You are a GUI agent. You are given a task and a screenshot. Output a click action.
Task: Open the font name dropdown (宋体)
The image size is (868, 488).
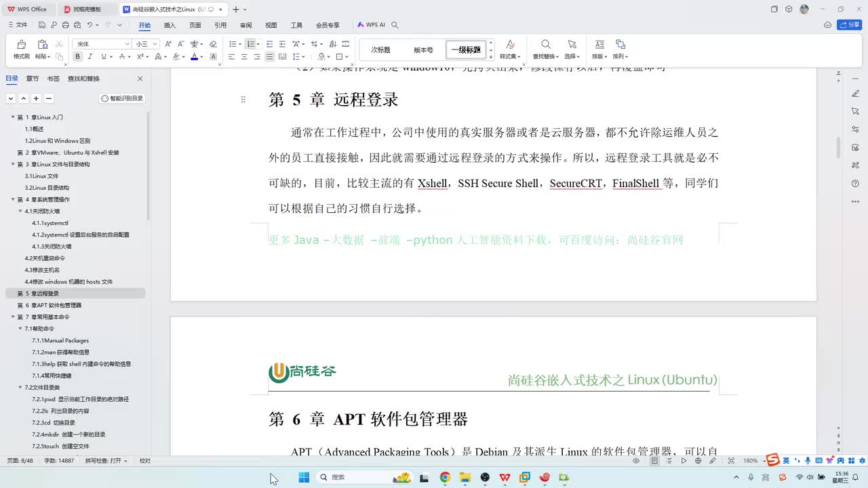point(127,44)
